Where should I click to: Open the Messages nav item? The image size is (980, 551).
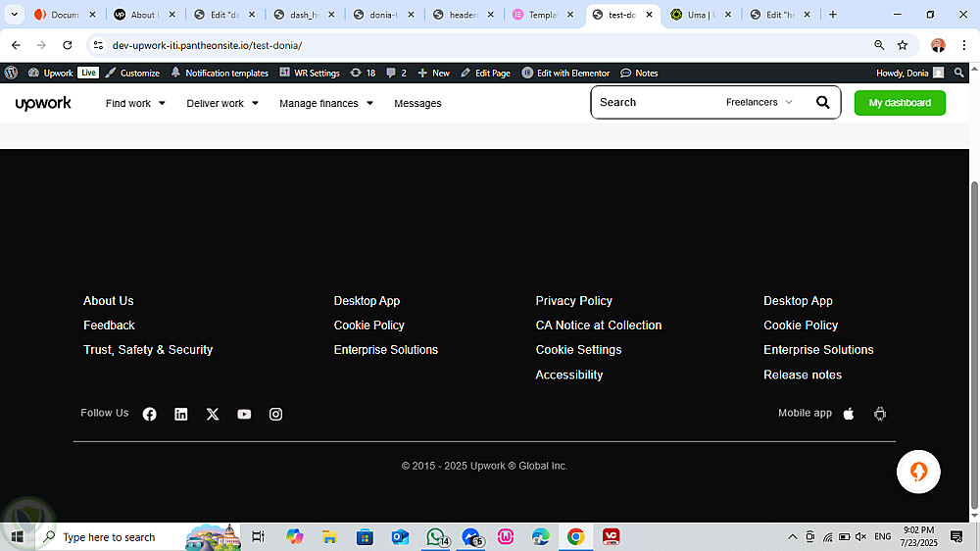[x=417, y=103]
